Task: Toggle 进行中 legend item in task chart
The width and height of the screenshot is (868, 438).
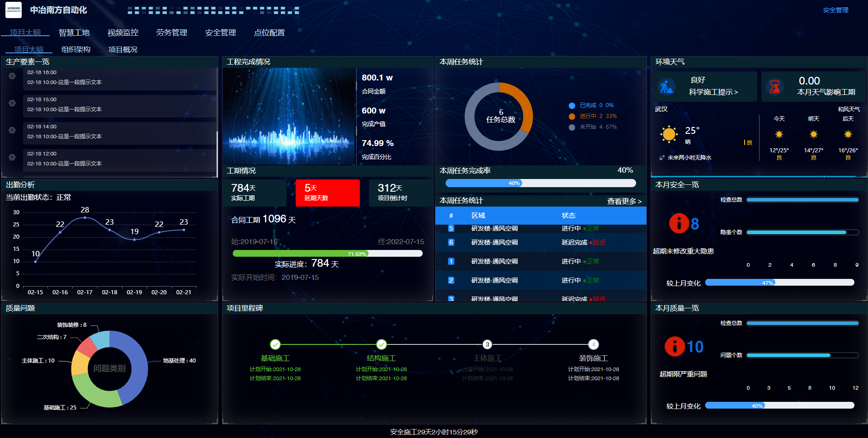Action: (588, 116)
